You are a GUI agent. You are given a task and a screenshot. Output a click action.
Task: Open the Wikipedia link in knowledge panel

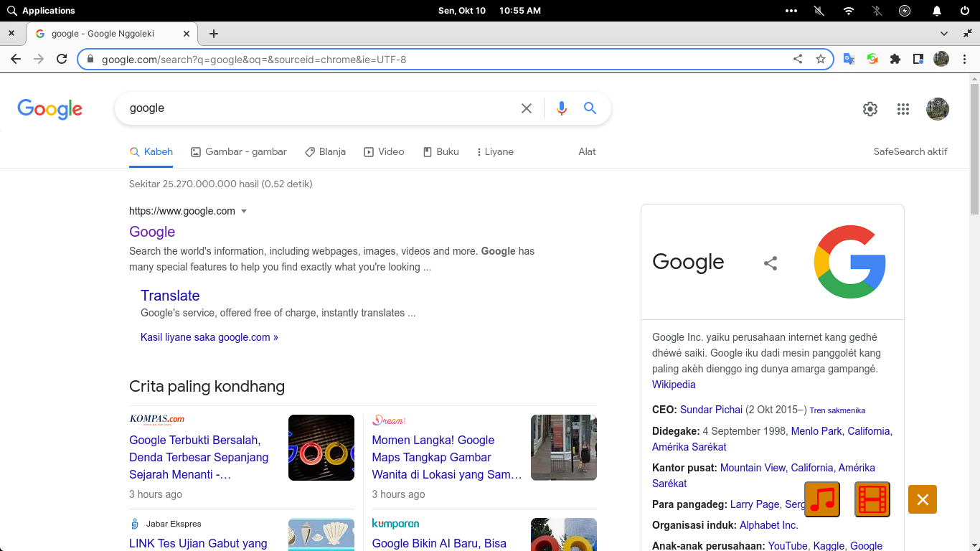(674, 385)
